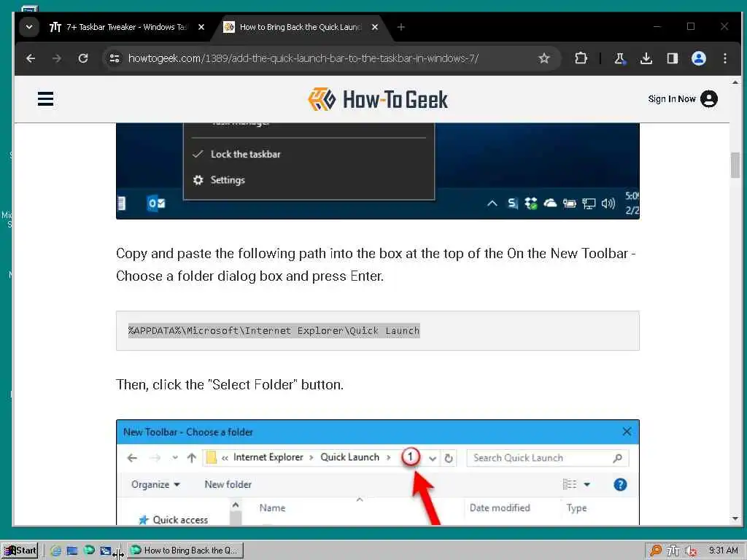Click the How-To Geek logo
The image size is (747, 560).
(x=378, y=99)
